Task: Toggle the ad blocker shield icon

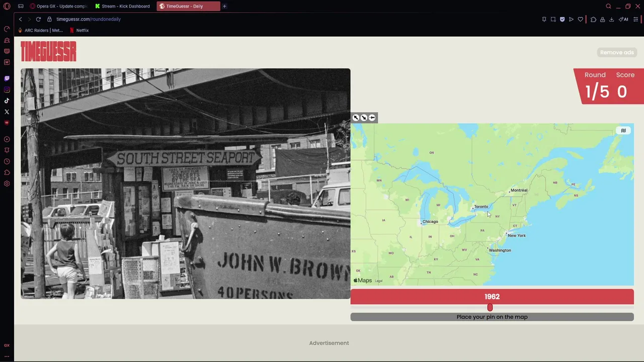Action: [562, 19]
